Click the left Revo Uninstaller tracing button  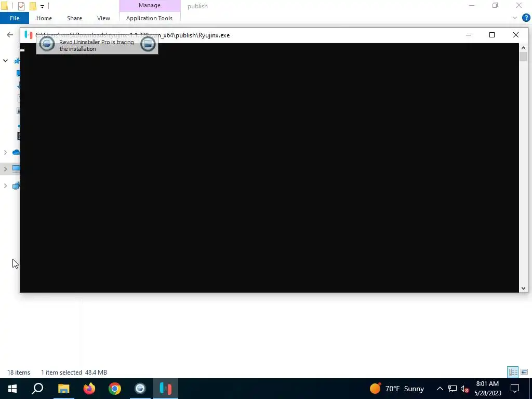tap(47, 44)
